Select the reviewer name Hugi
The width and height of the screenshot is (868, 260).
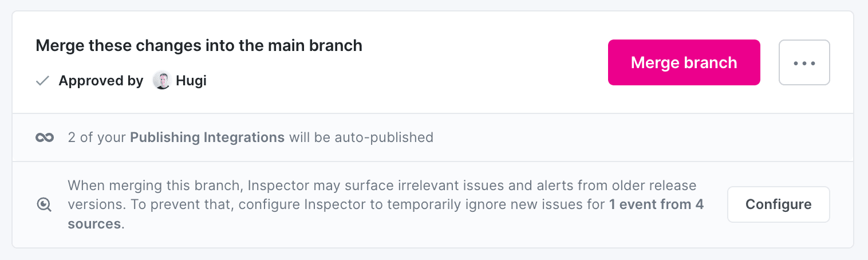[191, 81]
